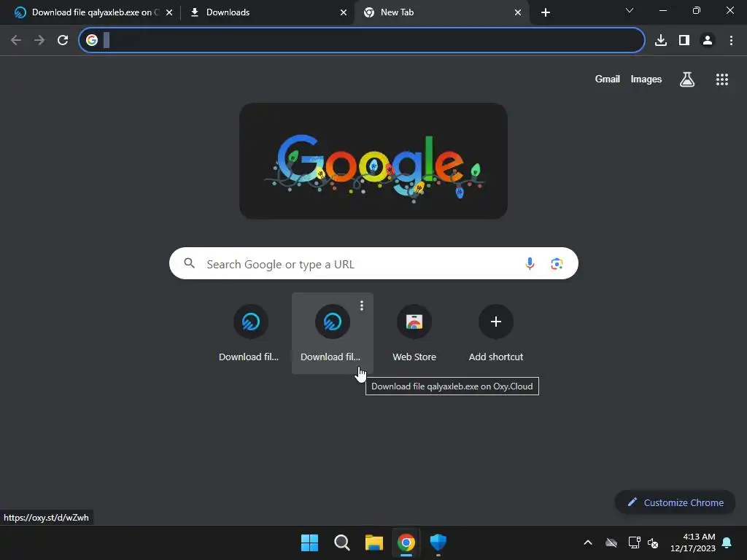
Task: Open the Windows Start menu
Action: coord(309,542)
